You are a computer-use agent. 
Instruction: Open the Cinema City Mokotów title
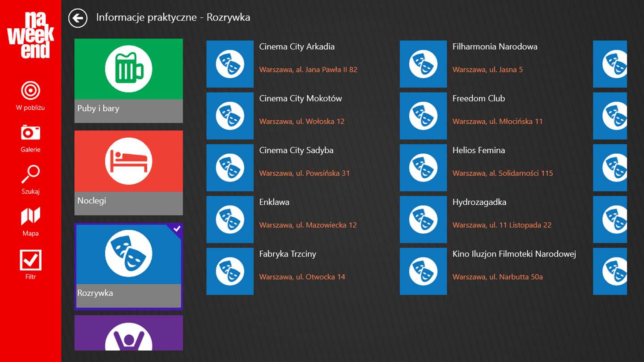(x=301, y=98)
